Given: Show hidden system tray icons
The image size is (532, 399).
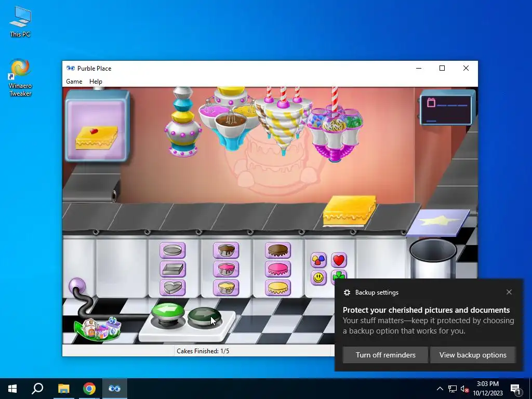Looking at the screenshot, I should (440, 389).
